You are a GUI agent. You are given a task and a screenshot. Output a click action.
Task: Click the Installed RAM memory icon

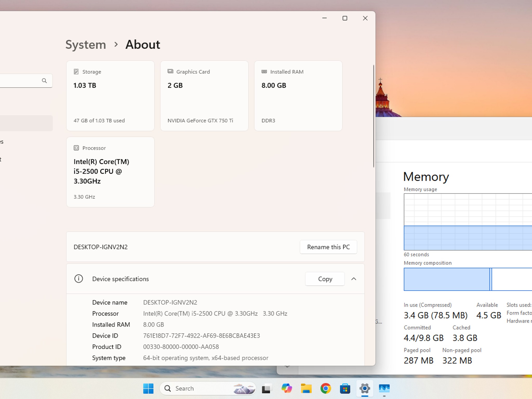coord(264,71)
